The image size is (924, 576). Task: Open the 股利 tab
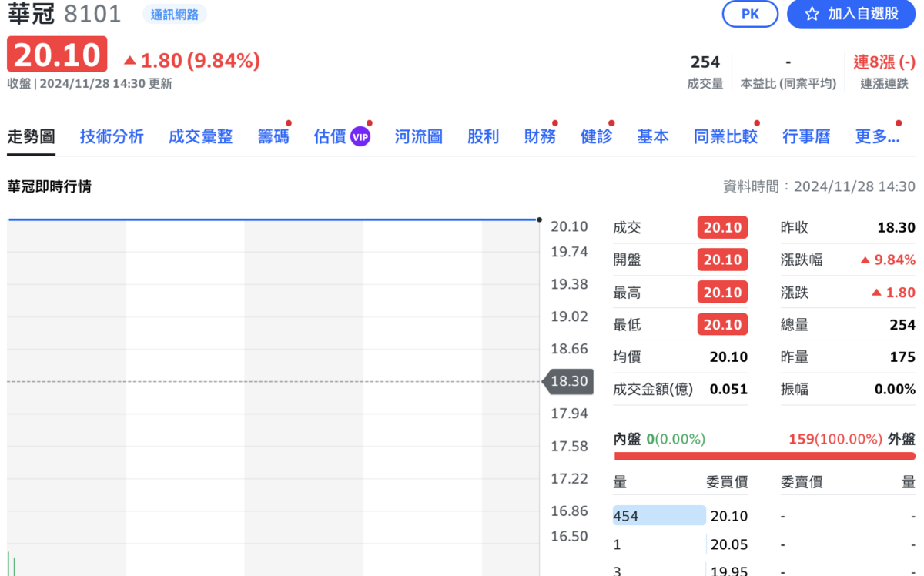click(x=483, y=136)
